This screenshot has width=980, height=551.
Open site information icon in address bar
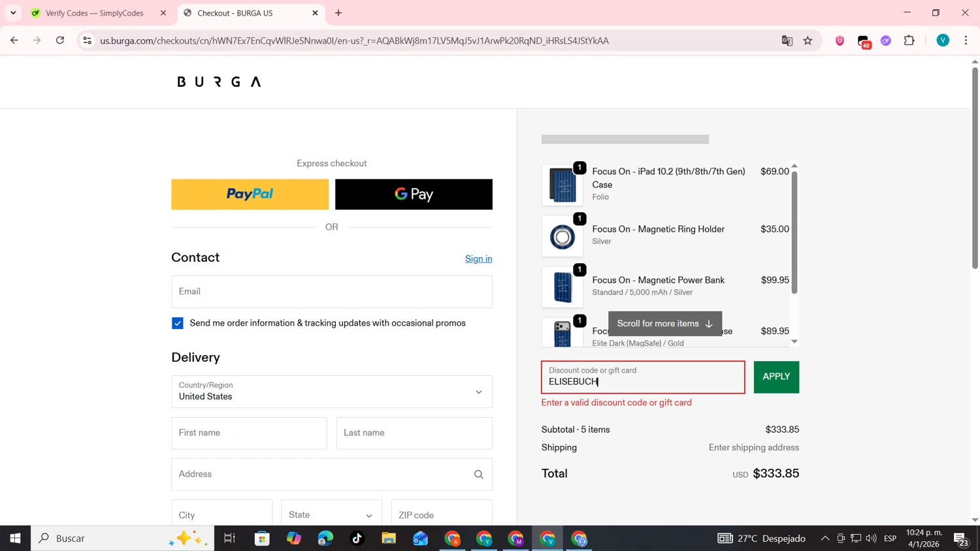click(87, 40)
